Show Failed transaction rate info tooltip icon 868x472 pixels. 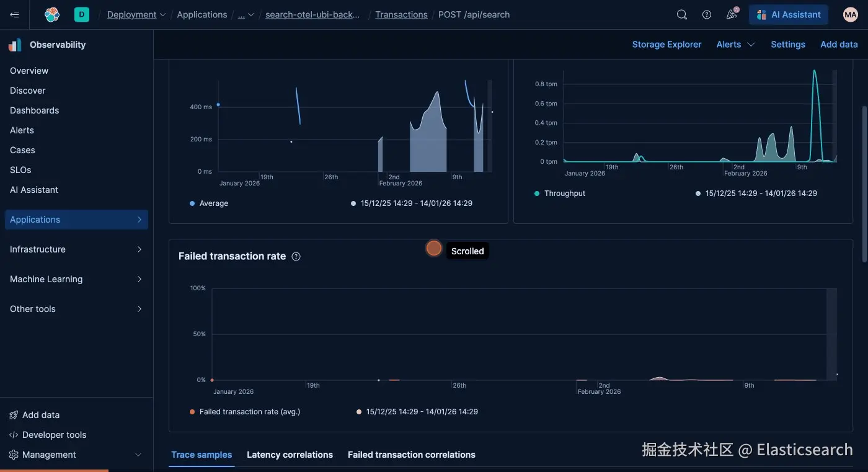coord(296,256)
